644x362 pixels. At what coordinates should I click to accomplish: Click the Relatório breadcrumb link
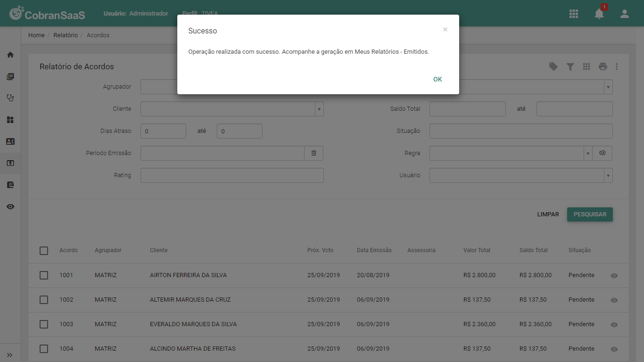[x=66, y=35]
